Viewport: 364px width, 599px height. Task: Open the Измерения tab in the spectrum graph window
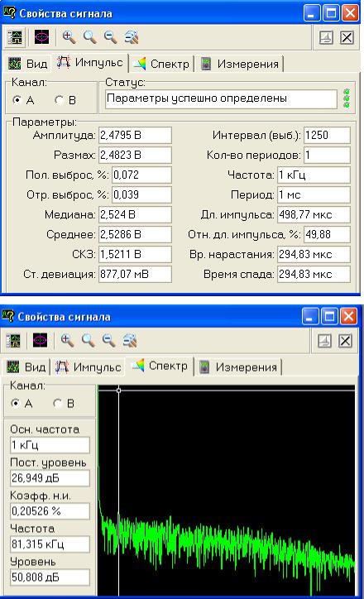coord(239,367)
